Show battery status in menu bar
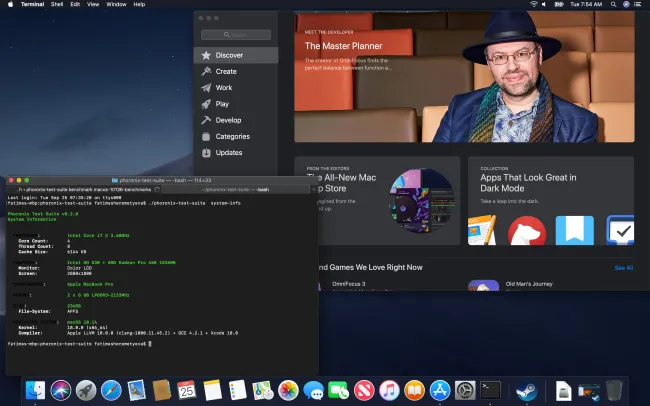 coord(559,4)
